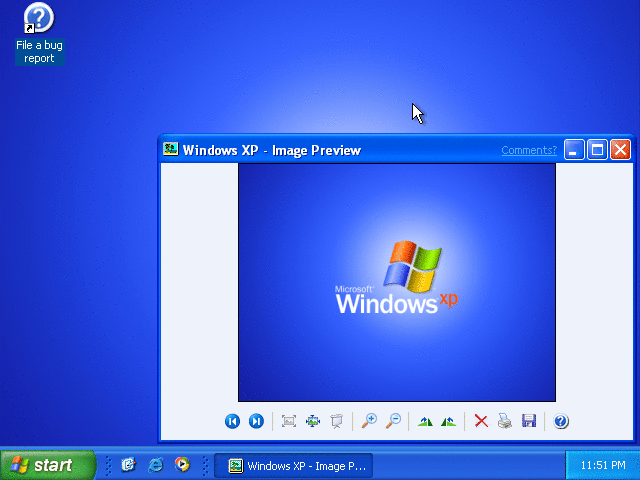Click the Image Preview title bar icon
The height and width of the screenshot is (480, 640).
[171, 149]
